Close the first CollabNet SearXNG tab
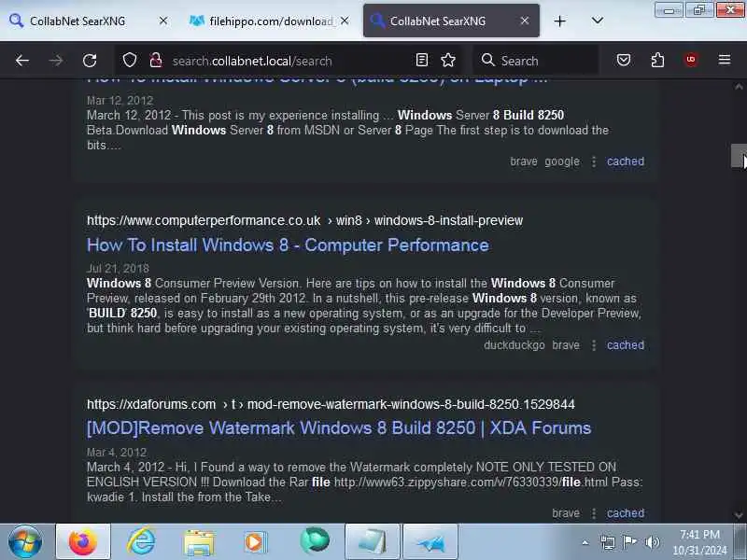 tap(162, 21)
